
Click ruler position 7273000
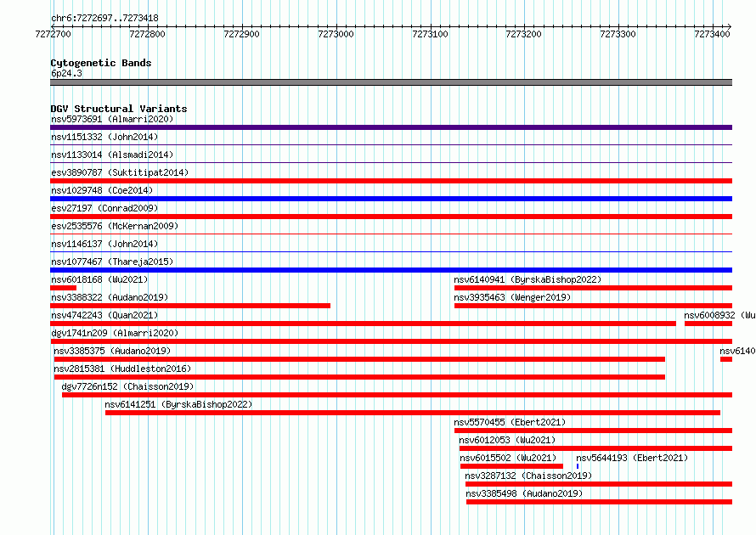336,34
